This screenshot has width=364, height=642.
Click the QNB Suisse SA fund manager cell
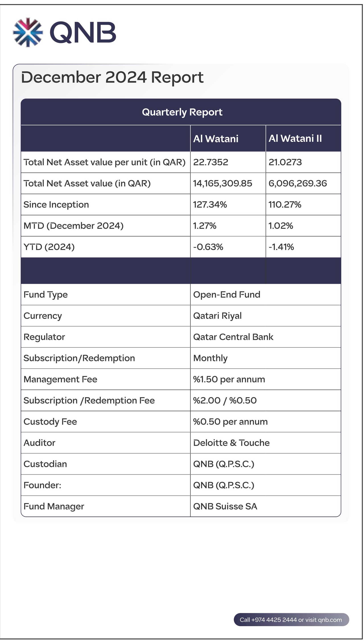[266, 506]
